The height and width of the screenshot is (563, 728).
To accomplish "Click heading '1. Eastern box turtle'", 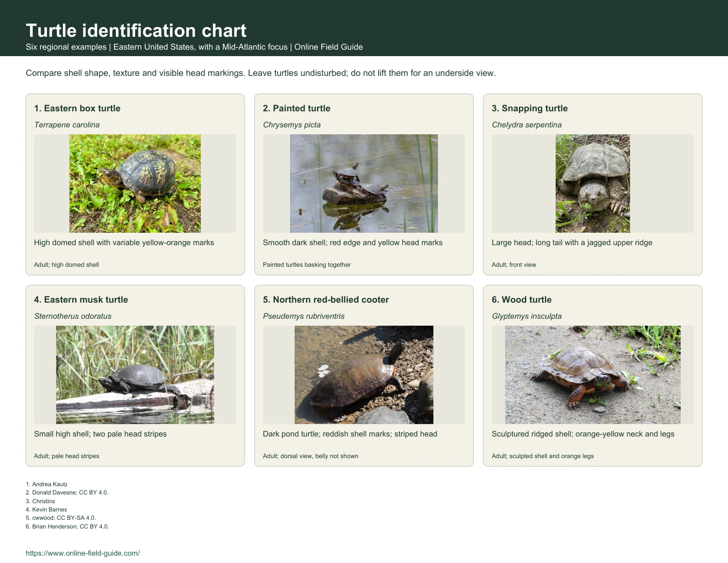I will point(77,108).
